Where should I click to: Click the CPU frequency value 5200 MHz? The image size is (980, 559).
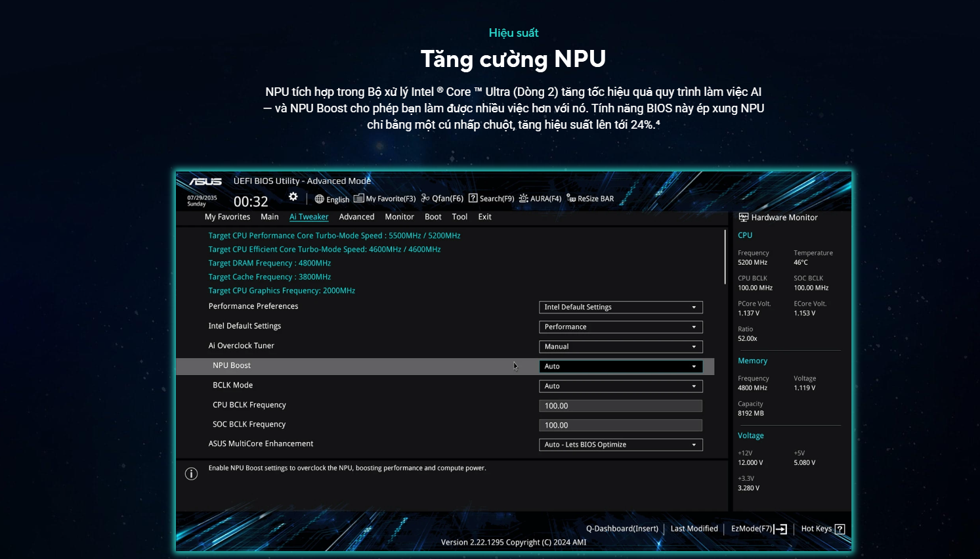752,262
